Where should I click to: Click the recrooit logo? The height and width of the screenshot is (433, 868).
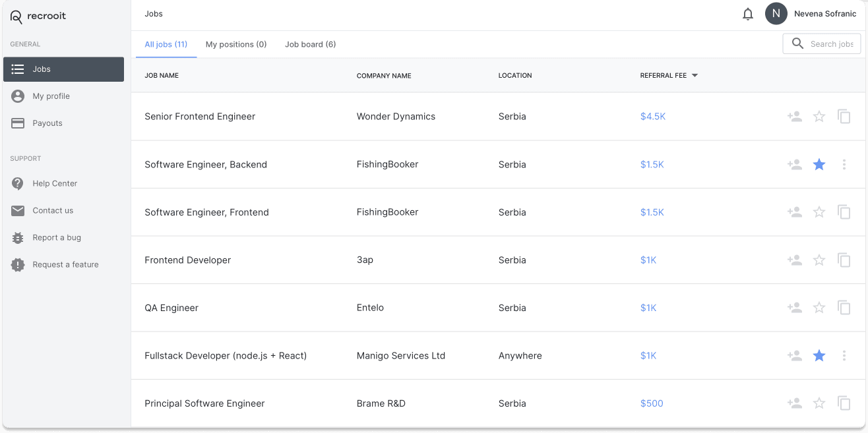click(x=38, y=16)
